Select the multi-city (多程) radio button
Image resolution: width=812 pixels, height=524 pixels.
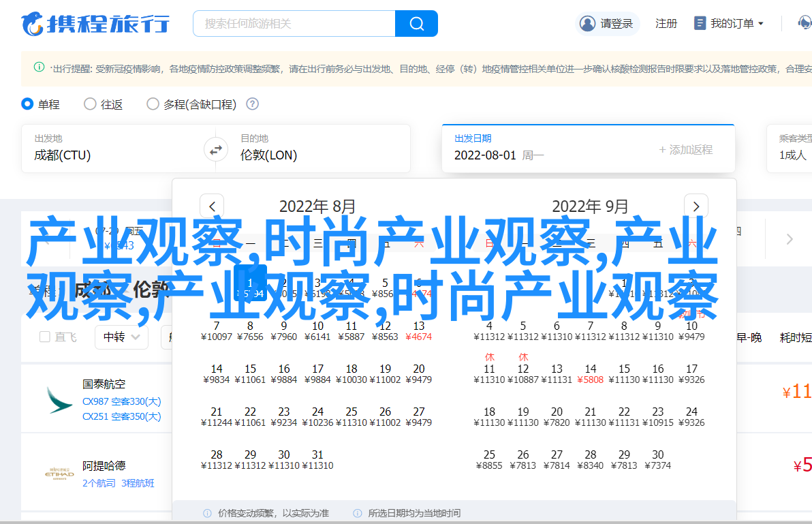pos(153,104)
